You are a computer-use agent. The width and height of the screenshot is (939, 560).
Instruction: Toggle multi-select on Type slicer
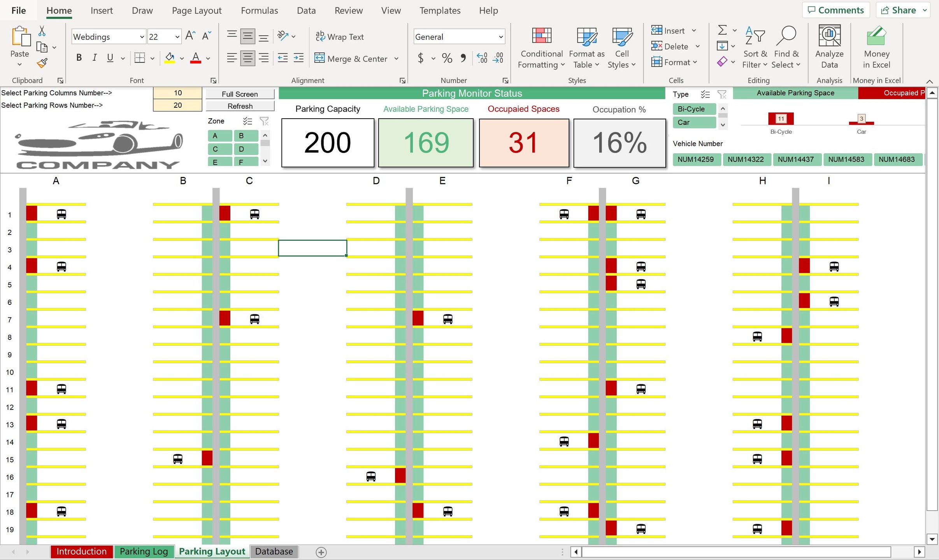click(705, 94)
